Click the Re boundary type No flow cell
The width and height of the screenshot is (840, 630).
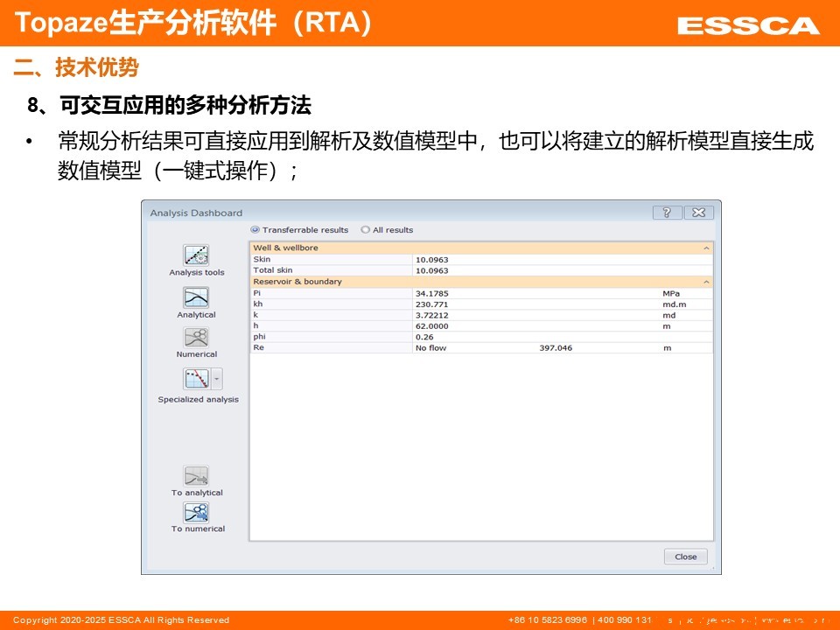click(x=430, y=348)
